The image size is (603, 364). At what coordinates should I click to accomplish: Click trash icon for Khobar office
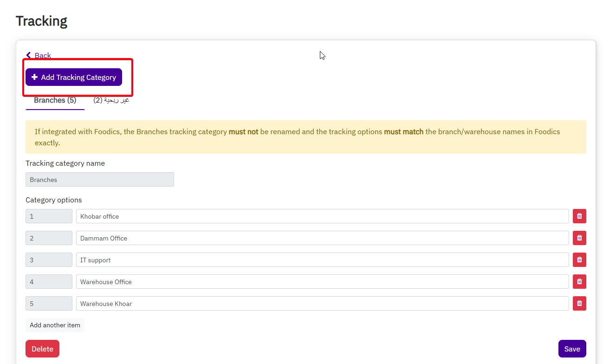pyautogui.click(x=579, y=216)
